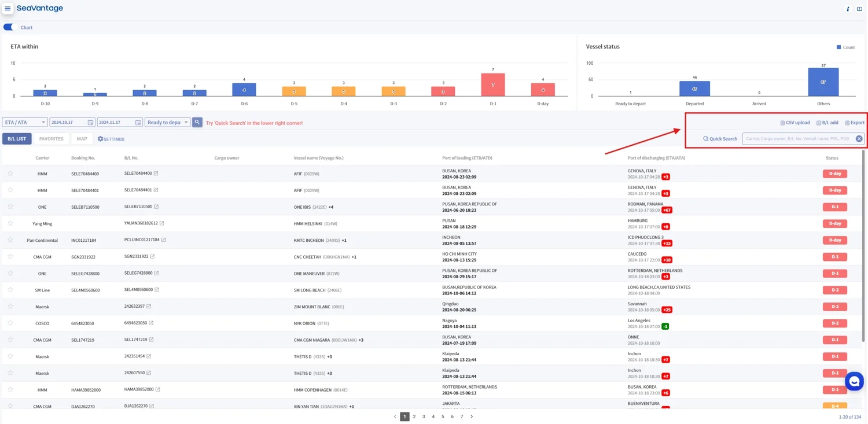The width and height of the screenshot is (868, 424).
Task: Toggle the Chart switch off
Action: tap(8, 27)
